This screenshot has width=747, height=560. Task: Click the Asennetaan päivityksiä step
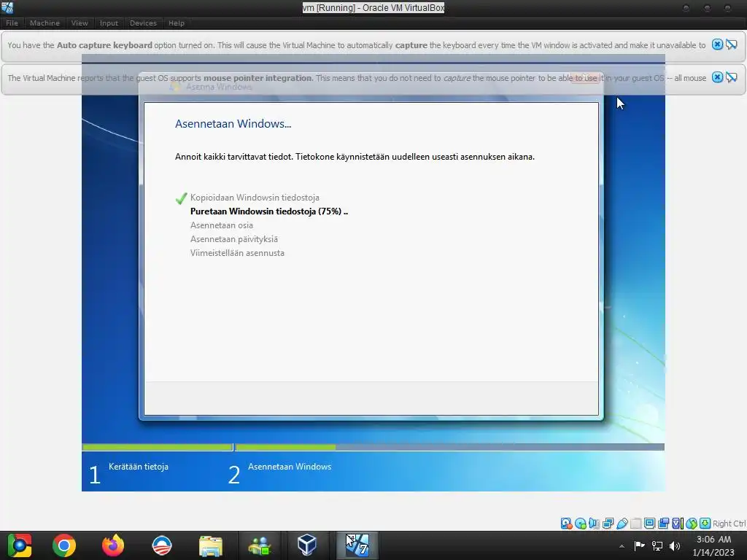click(x=234, y=239)
